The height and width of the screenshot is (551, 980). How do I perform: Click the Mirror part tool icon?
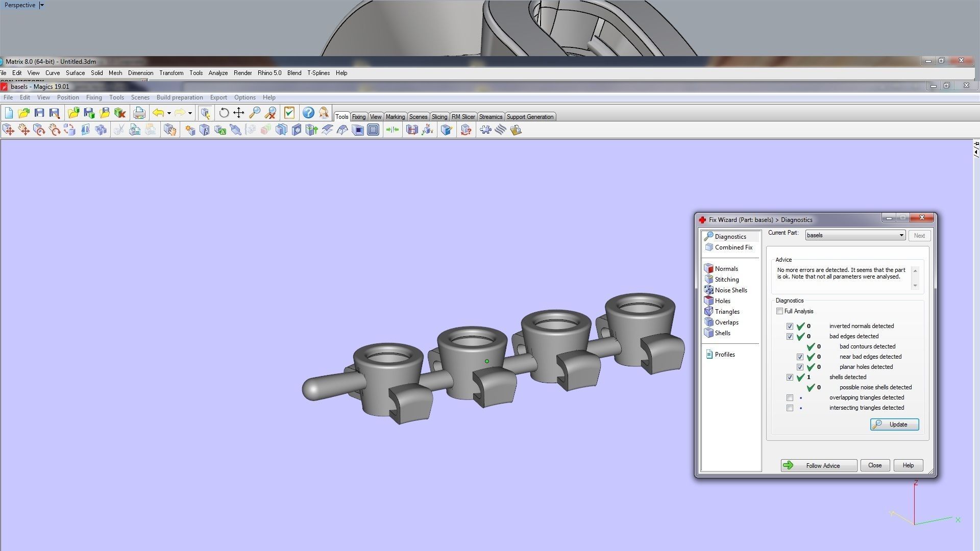coord(85,130)
